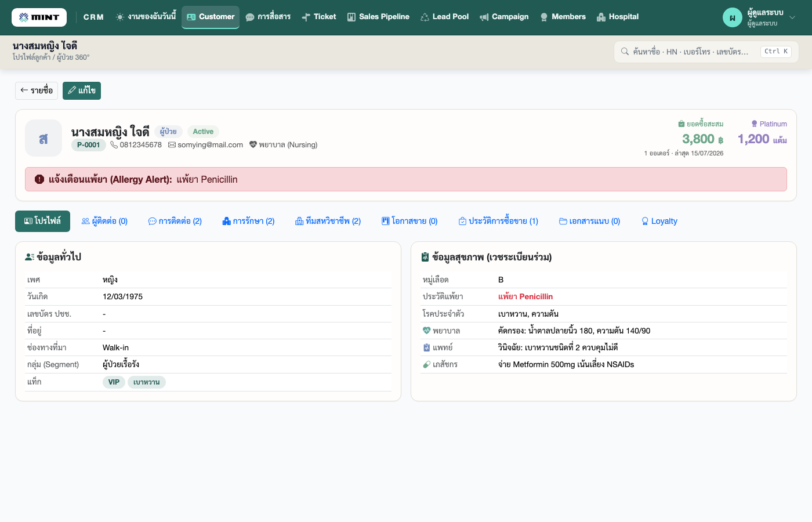Go back with the รายชื่อ button

(37, 90)
